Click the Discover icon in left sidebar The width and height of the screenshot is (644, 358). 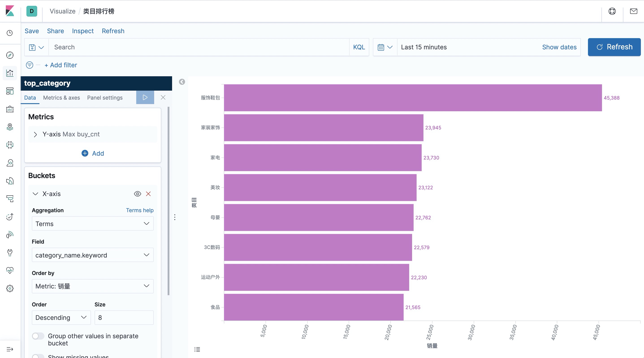11,55
